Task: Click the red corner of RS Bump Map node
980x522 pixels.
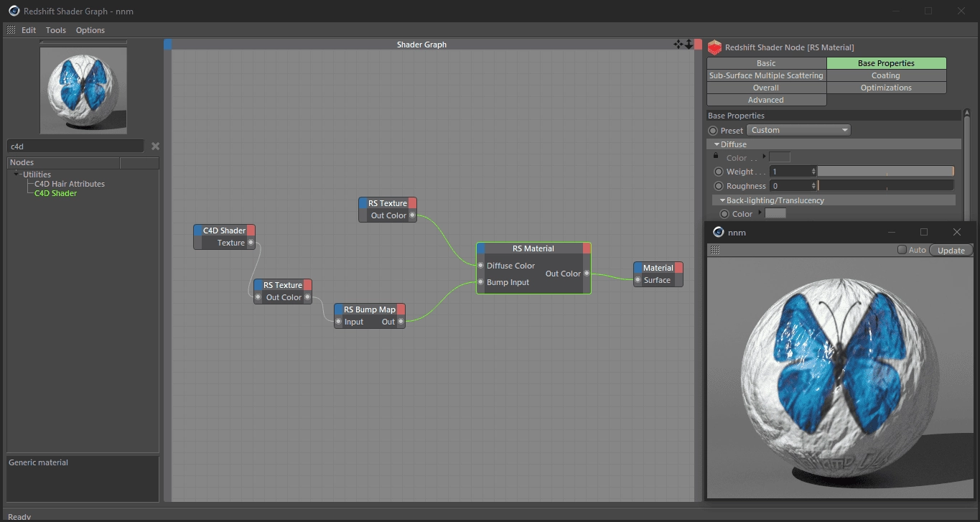Action: coord(401,309)
